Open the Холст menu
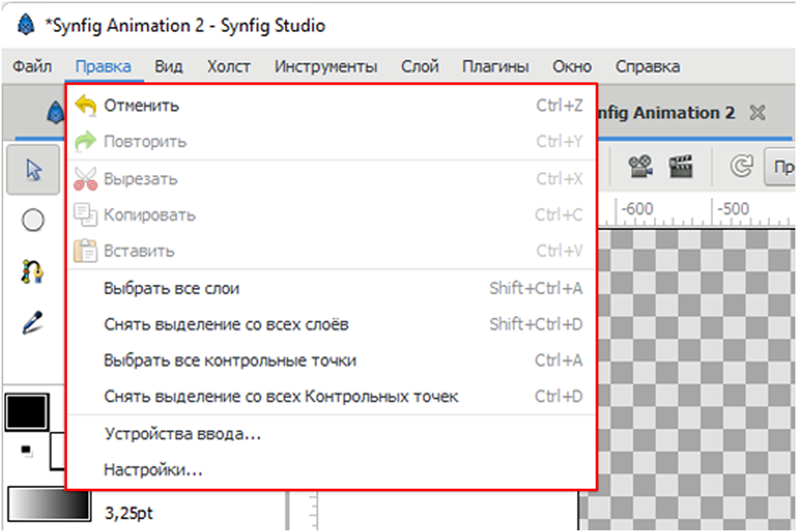The image size is (797, 532). point(229,67)
